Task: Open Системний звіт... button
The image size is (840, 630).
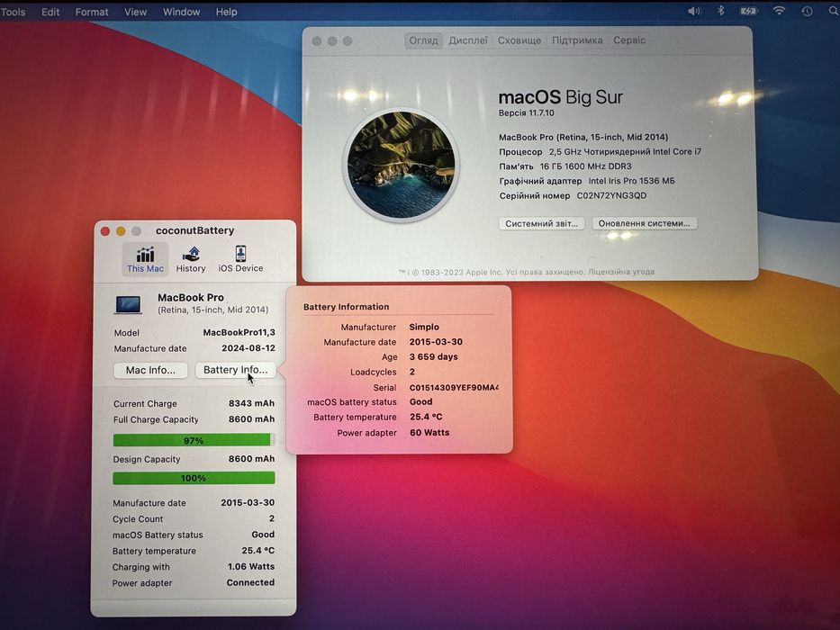Action: click(x=542, y=223)
